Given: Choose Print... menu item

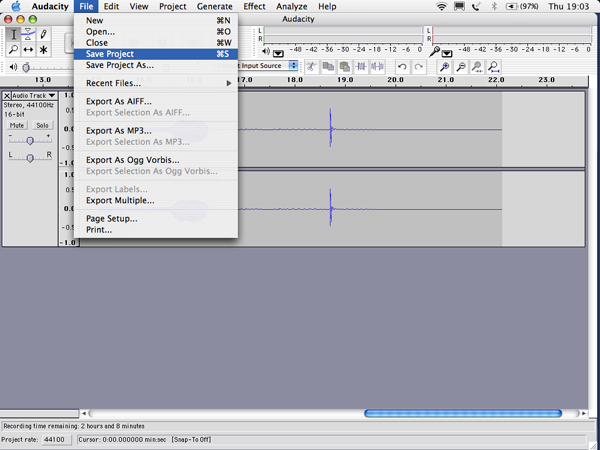Looking at the screenshot, I should tap(156, 230).
